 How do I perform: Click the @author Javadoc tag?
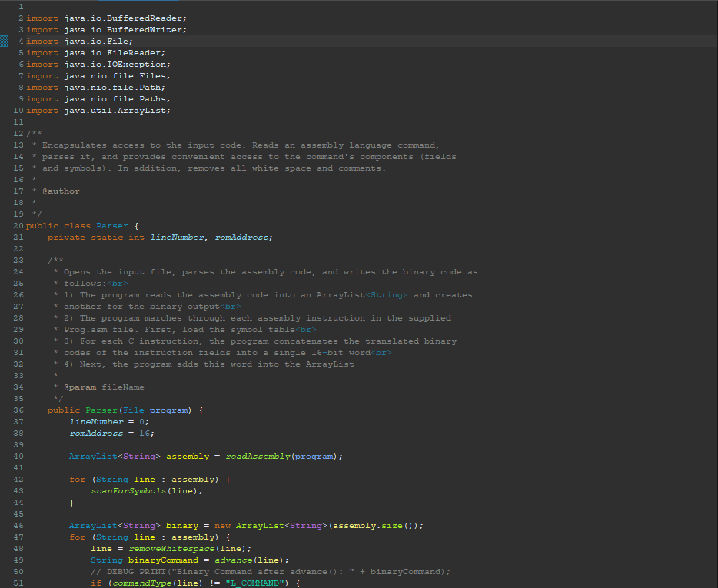coord(61,191)
